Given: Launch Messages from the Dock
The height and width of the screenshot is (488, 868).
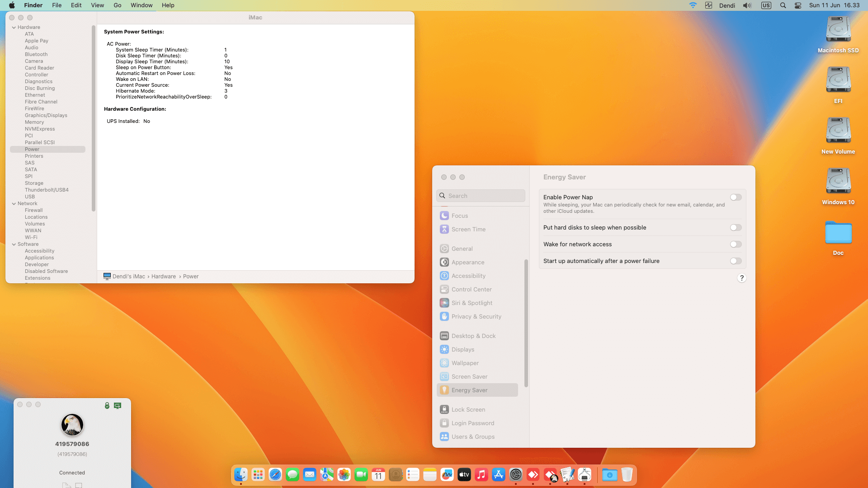Looking at the screenshot, I should pyautogui.click(x=292, y=474).
